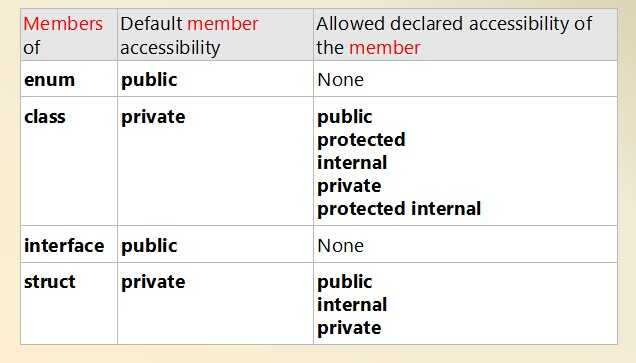Click 'public' in struct allowed list

click(x=345, y=283)
